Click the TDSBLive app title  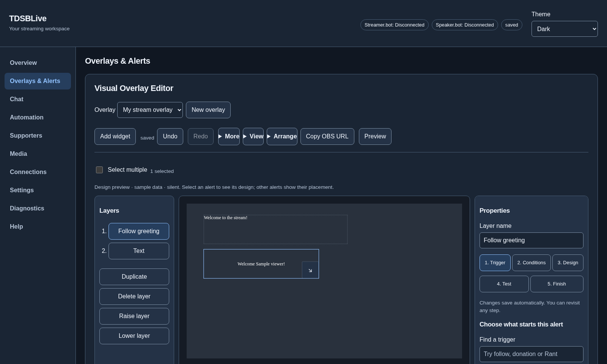pos(28,19)
